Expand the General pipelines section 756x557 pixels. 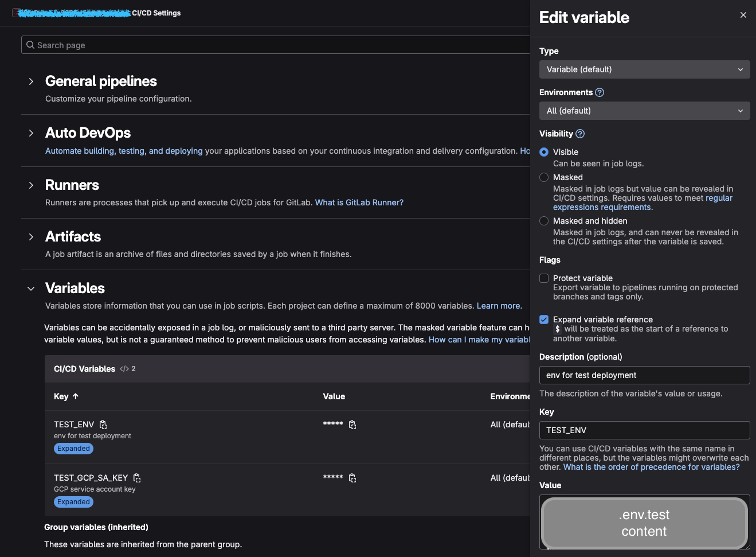31,81
